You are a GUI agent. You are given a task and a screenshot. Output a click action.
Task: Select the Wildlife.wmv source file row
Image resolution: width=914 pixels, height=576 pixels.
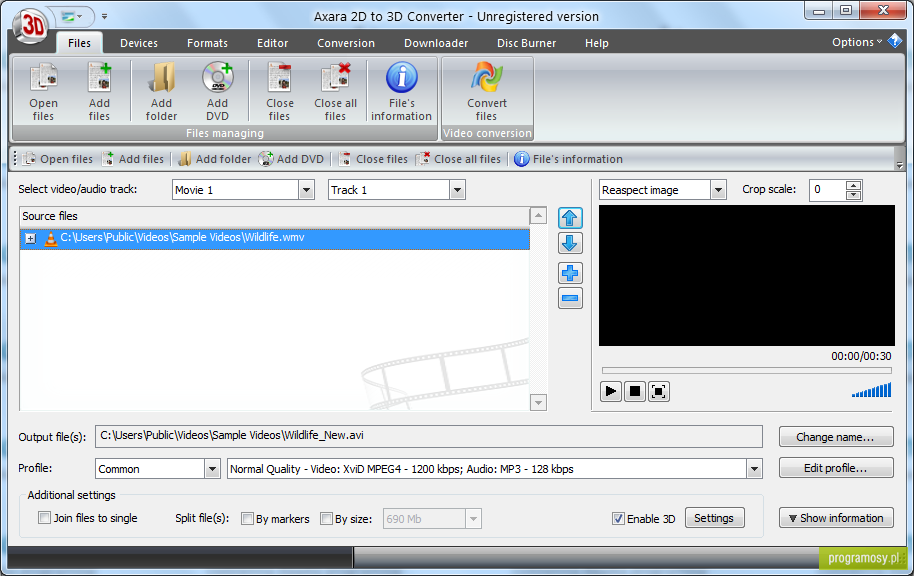click(275, 238)
